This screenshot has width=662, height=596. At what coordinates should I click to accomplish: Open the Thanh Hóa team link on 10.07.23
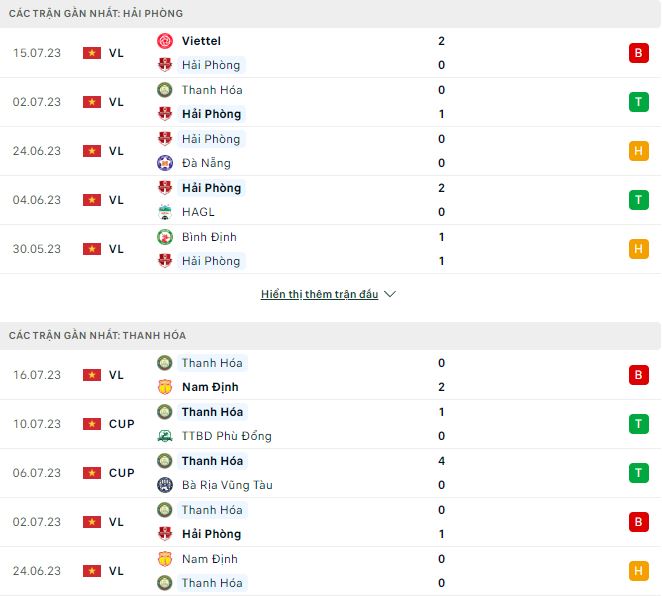pyautogui.click(x=212, y=412)
